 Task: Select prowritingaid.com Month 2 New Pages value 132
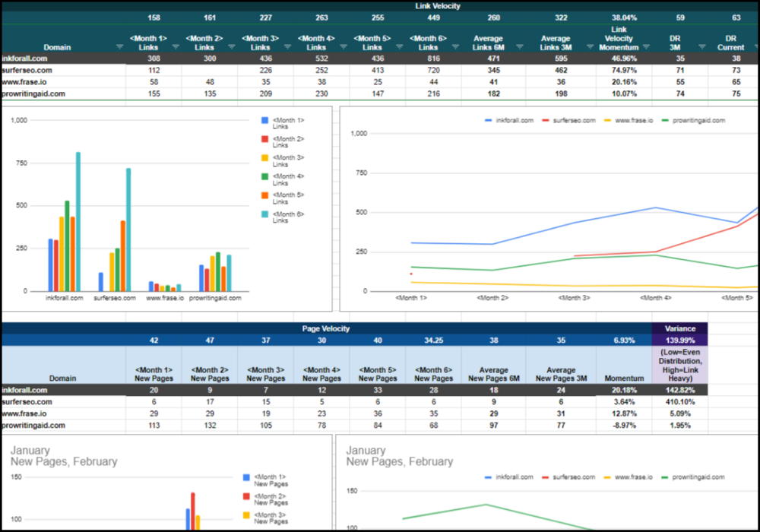pyautogui.click(x=210, y=426)
